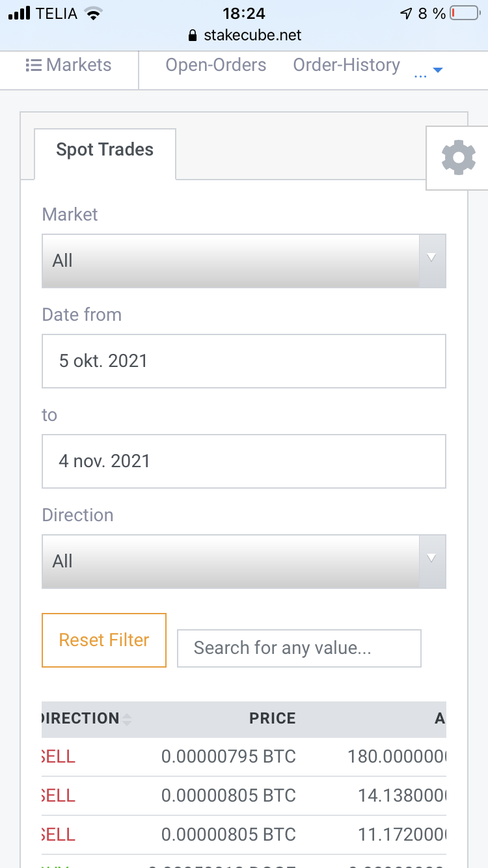Viewport: 488px width, 868px height.
Task: Switch to Open-Orders tab
Action: coord(216,65)
